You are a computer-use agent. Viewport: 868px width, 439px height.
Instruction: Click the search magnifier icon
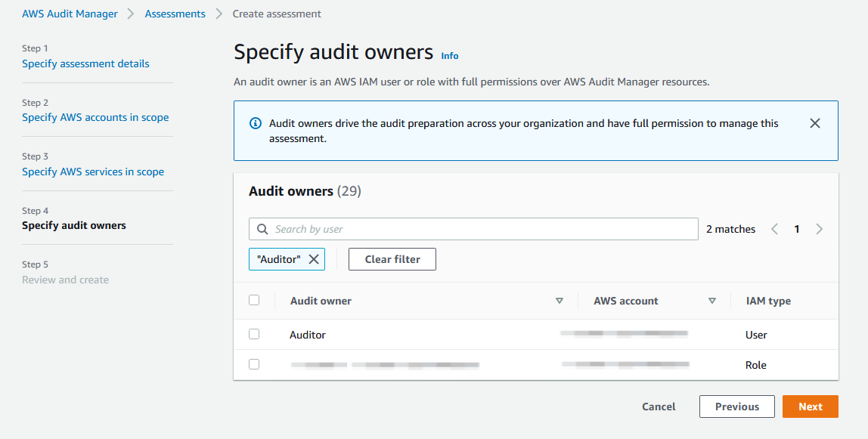pos(262,229)
